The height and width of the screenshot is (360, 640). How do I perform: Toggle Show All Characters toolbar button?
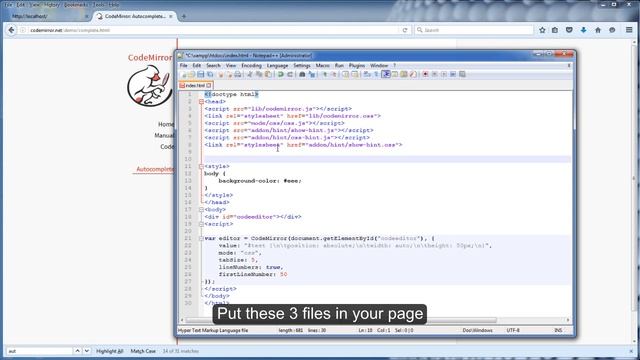(376, 74)
